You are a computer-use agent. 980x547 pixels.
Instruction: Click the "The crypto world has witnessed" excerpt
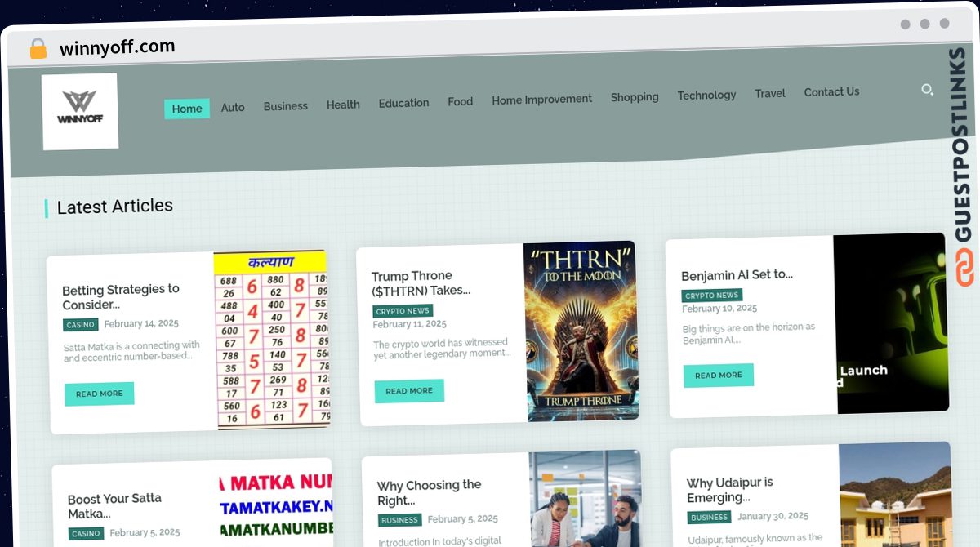tap(442, 349)
